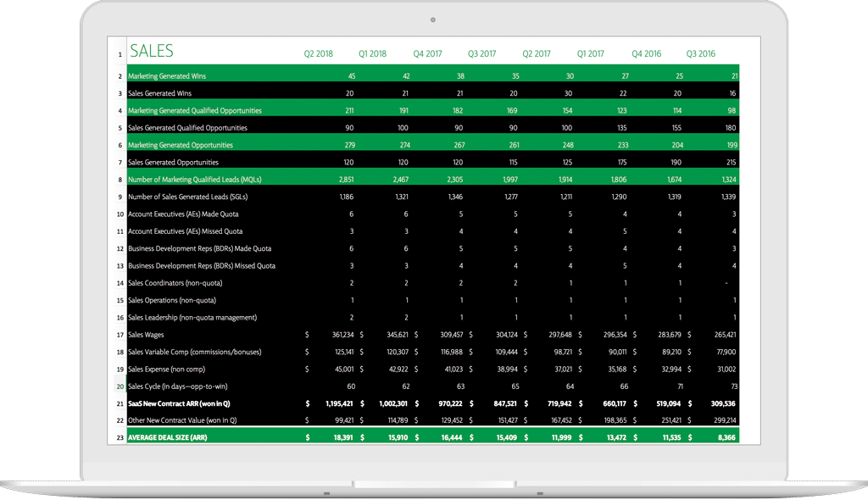Select Q4 2017 average deal size 16,444

pyautogui.click(x=452, y=437)
